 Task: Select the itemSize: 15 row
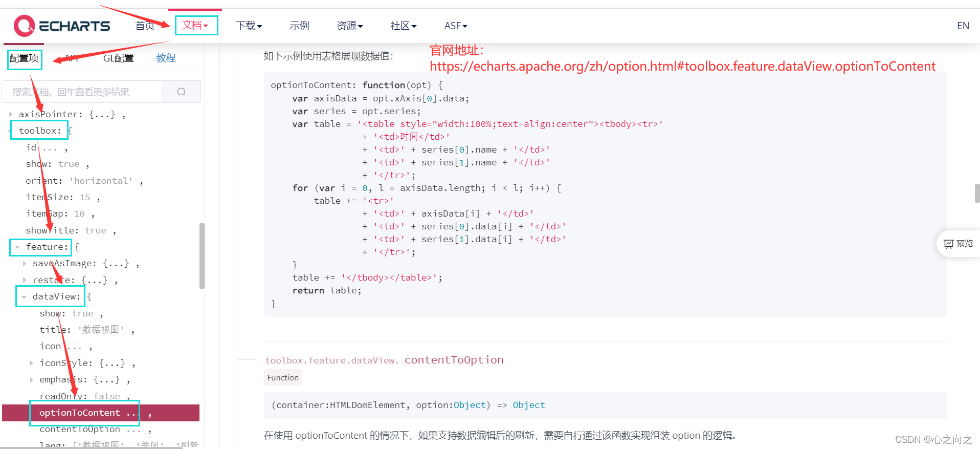pyautogui.click(x=63, y=197)
